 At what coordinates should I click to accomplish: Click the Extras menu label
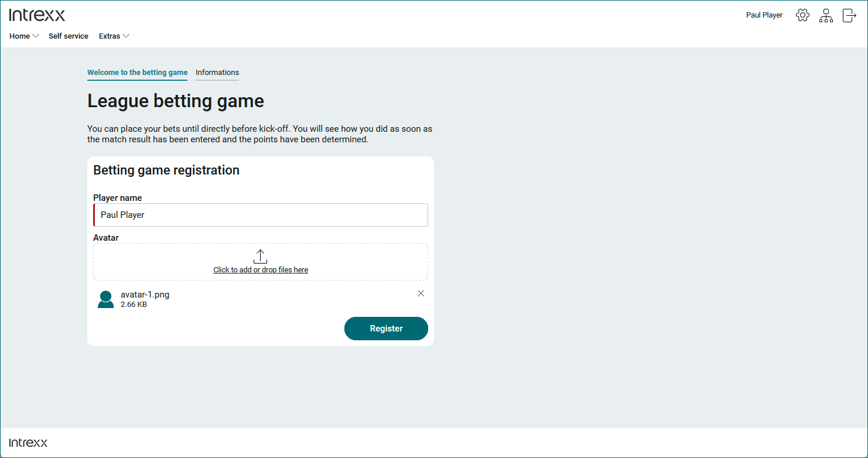pyautogui.click(x=109, y=36)
